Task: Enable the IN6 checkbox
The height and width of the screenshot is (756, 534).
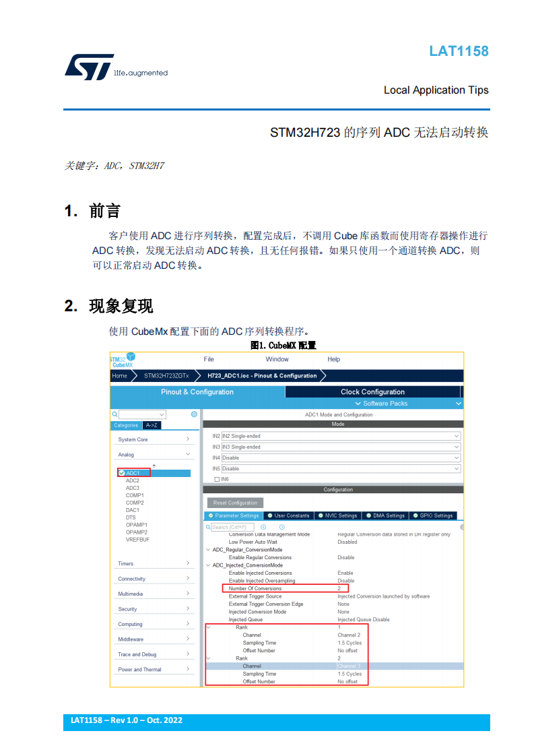Action: [x=217, y=479]
